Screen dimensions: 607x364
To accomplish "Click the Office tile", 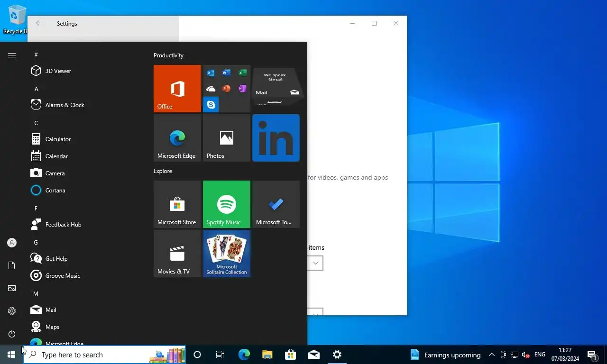I will tap(177, 89).
